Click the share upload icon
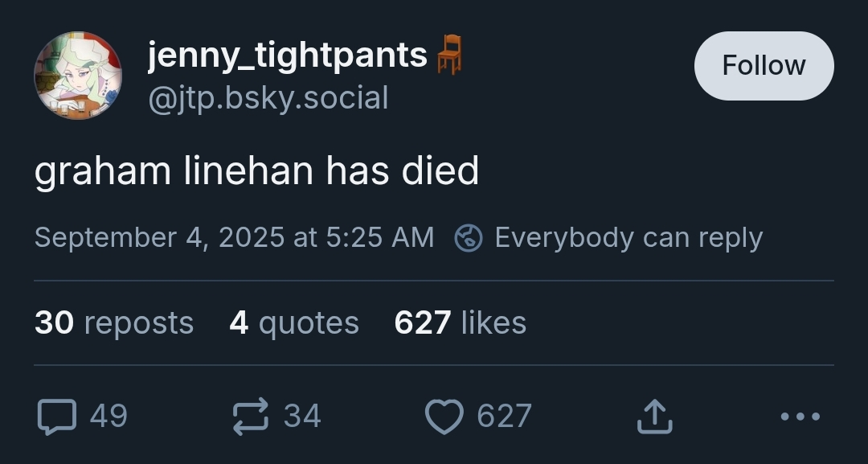 click(653, 417)
